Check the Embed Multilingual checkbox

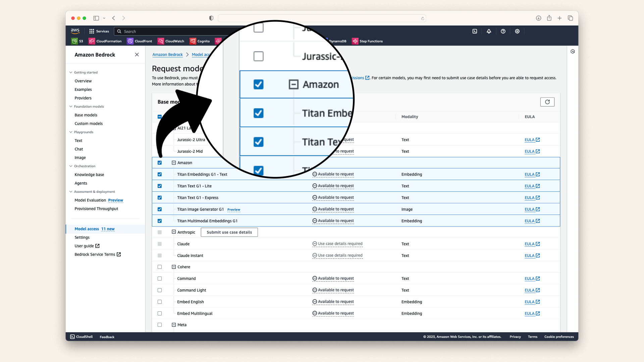pos(160,313)
